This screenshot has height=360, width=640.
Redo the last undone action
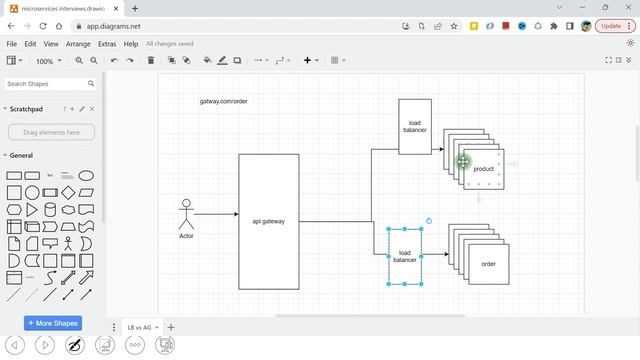(x=130, y=60)
